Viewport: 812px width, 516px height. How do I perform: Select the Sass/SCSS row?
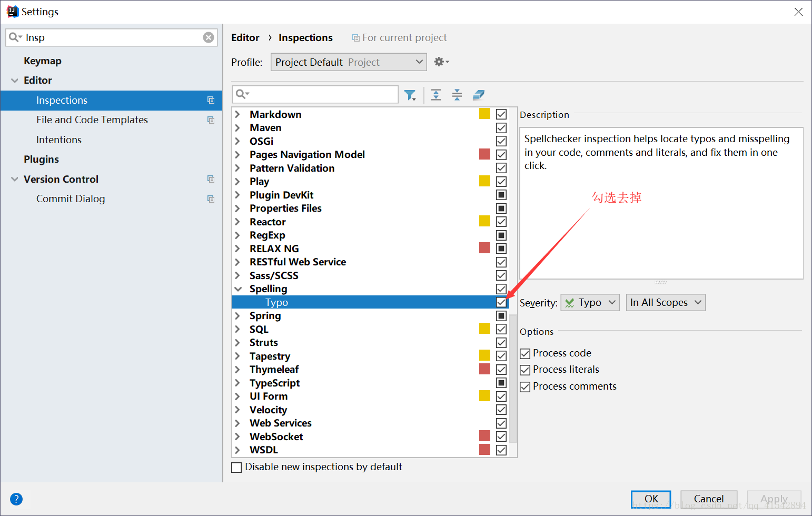(x=370, y=275)
